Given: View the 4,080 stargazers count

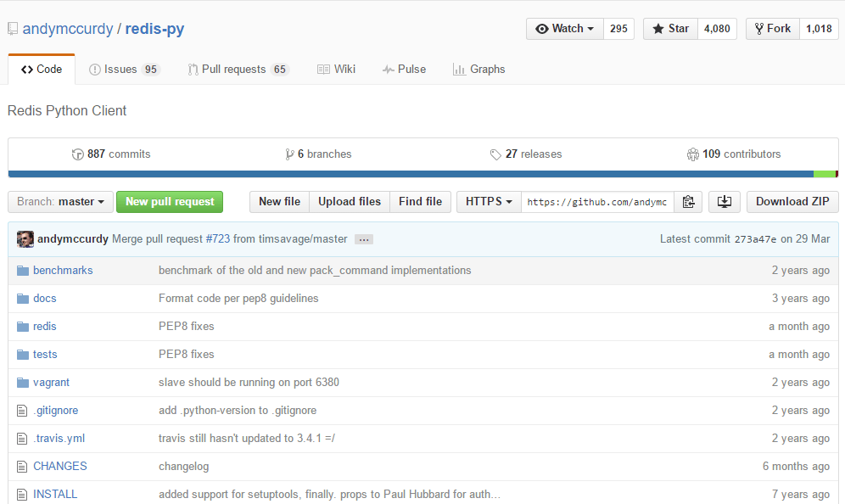Looking at the screenshot, I should coord(717,29).
